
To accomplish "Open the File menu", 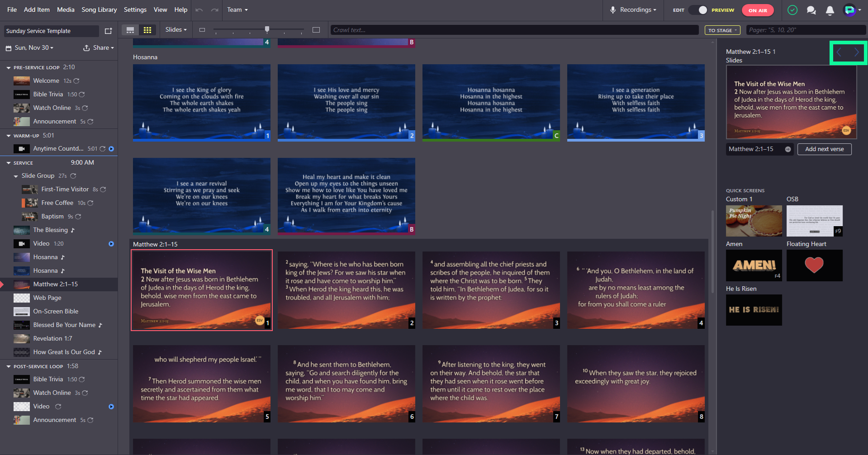I will coord(12,9).
